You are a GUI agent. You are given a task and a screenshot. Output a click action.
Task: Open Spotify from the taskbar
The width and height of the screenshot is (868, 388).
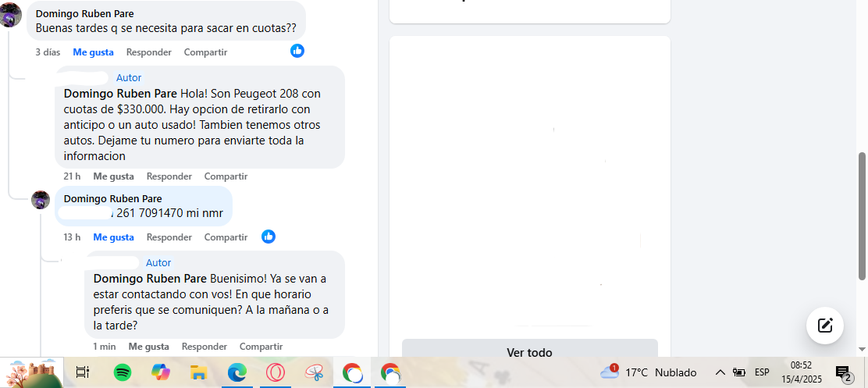tap(123, 372)
